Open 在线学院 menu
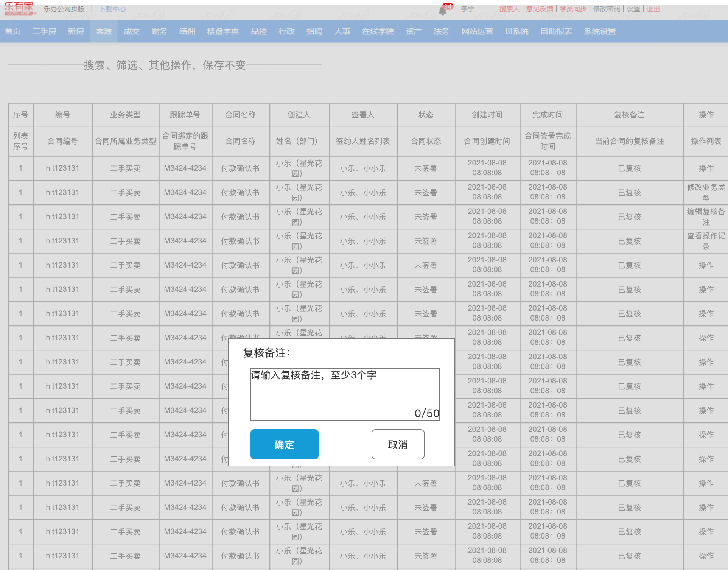Viewport: 728px width, 570px height. [x=378, y=31]
